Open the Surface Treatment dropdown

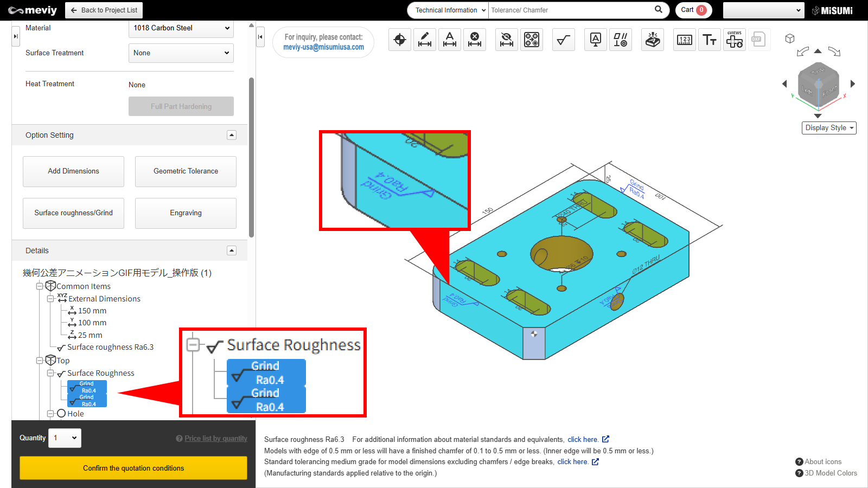pyautogui.click(x=181, y=53)
